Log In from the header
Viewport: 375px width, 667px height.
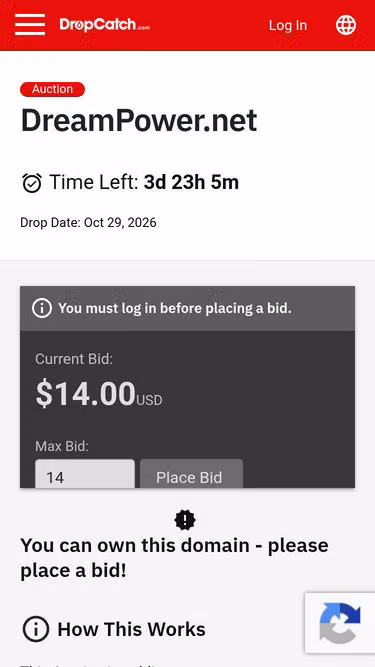288,25
